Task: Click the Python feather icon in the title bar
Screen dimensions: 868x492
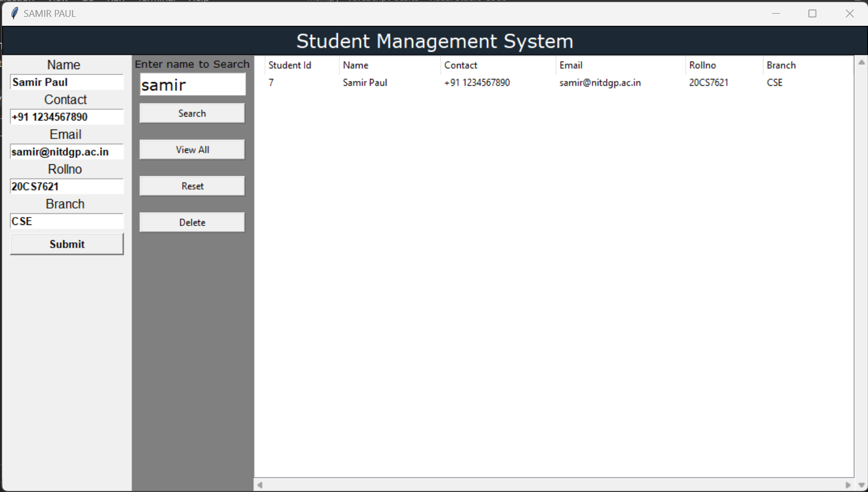Action: [13, 13]
